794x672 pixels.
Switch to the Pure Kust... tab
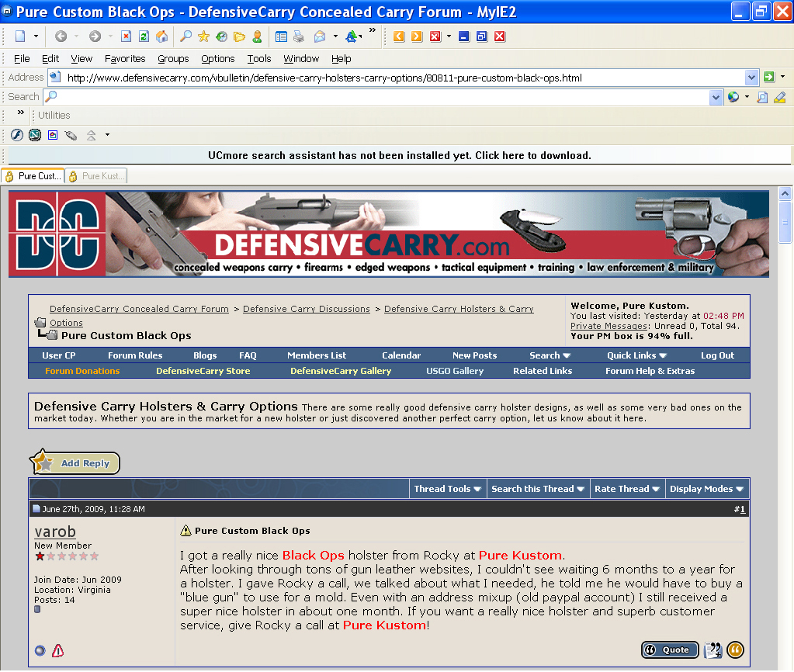(x=96, y=176)
